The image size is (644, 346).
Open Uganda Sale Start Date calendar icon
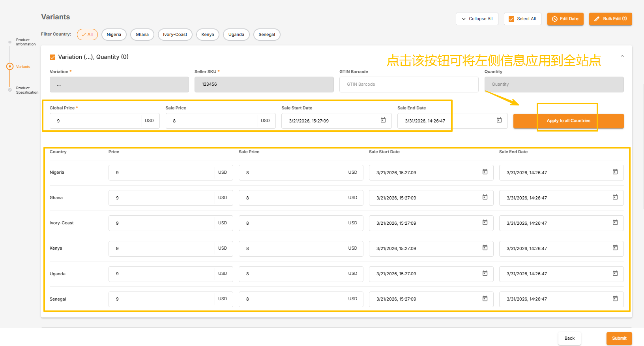click(485, 273)
